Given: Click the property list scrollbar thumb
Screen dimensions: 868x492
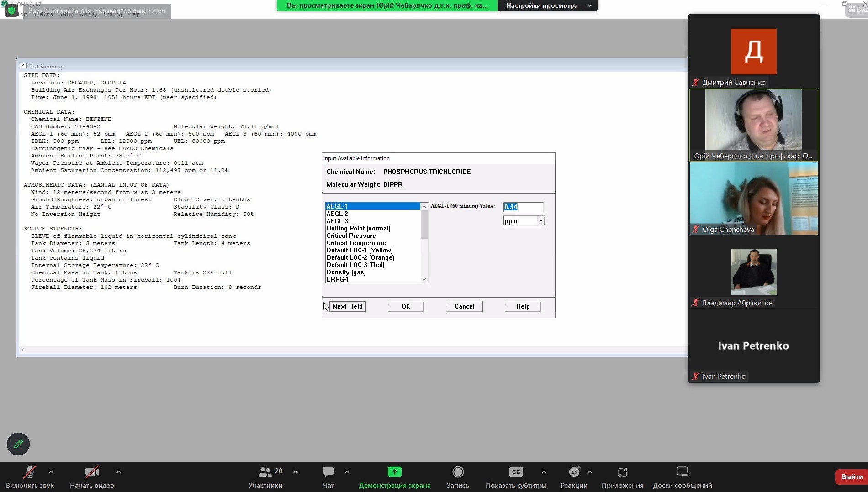Looking at the screenshot, I should 424,225.
